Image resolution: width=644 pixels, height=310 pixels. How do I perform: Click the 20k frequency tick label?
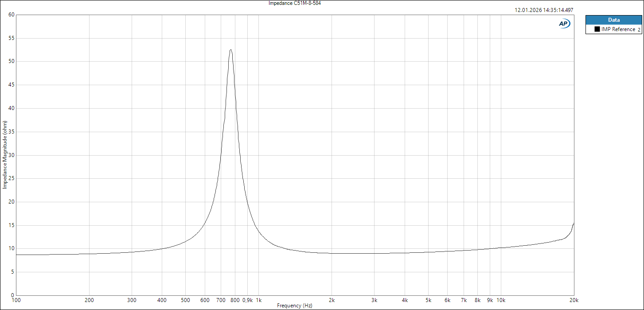[574, 300]
